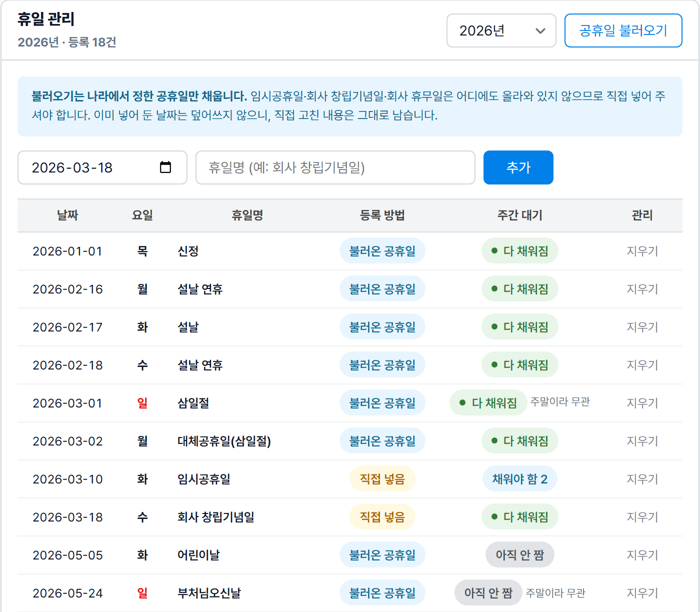Click the 2026년 · 등록 18건 subtitle
The width and height of the screenshot is (700, 612).
67,42
